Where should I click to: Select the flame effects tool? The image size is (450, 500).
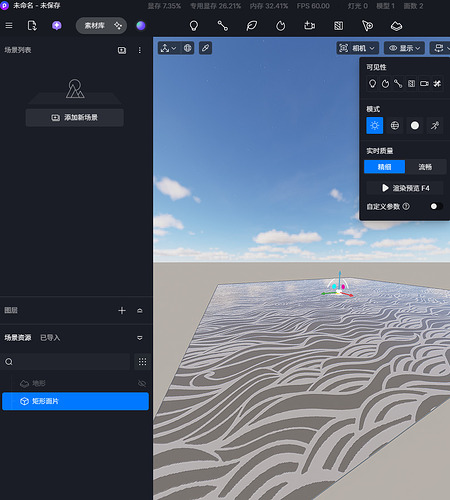[x=281, y=26]
